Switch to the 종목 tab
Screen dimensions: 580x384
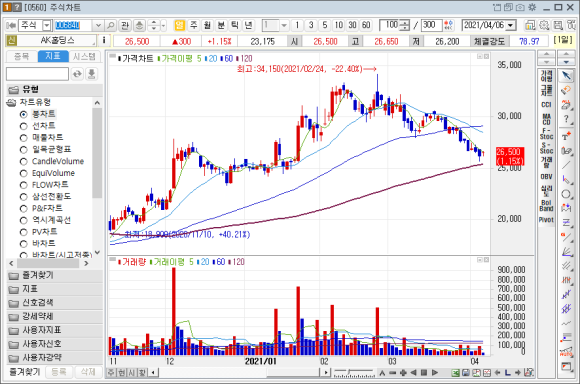pyautogui.click(x=21, y=56)
